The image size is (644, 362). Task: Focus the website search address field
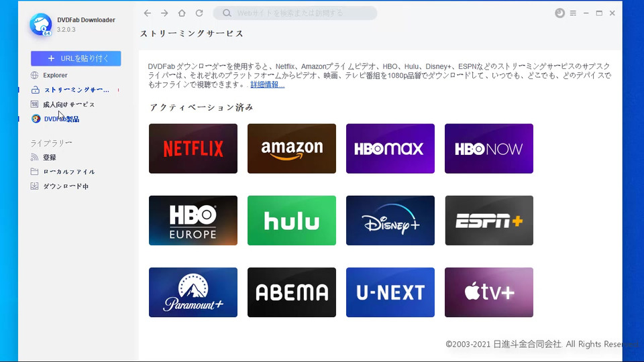(x=295, y=13)
